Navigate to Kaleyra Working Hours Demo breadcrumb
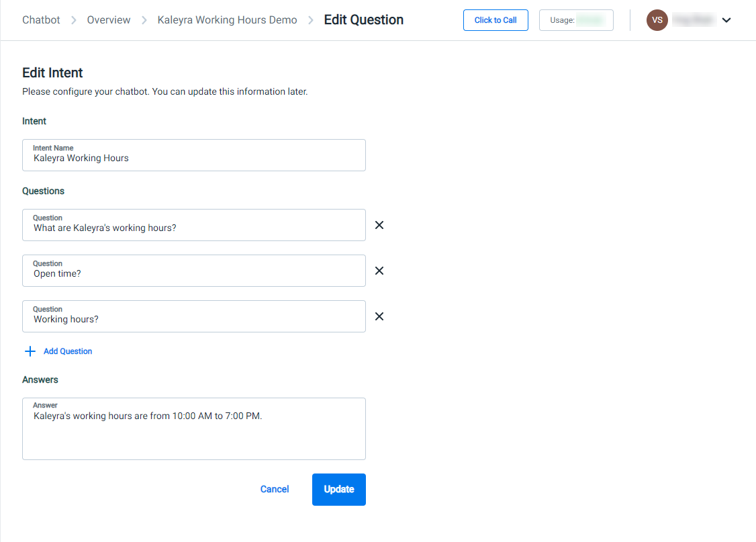Viewport: 756px width, 542px height. (x=227, y=20)
